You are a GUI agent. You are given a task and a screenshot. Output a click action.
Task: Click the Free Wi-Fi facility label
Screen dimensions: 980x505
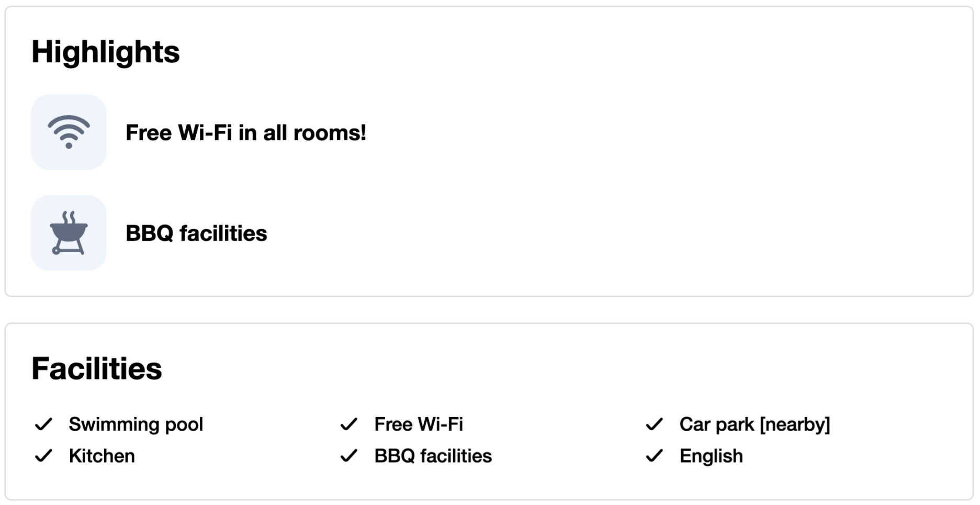tap(419, 424)
